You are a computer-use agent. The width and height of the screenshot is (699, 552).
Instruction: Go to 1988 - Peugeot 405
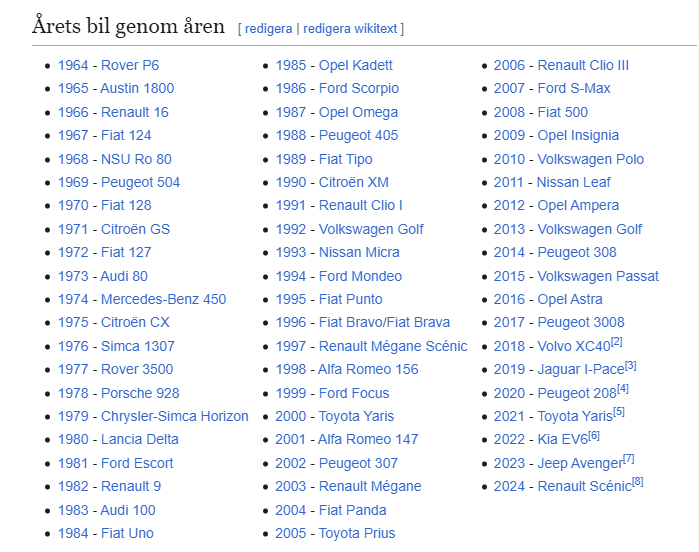pos(337,135)
